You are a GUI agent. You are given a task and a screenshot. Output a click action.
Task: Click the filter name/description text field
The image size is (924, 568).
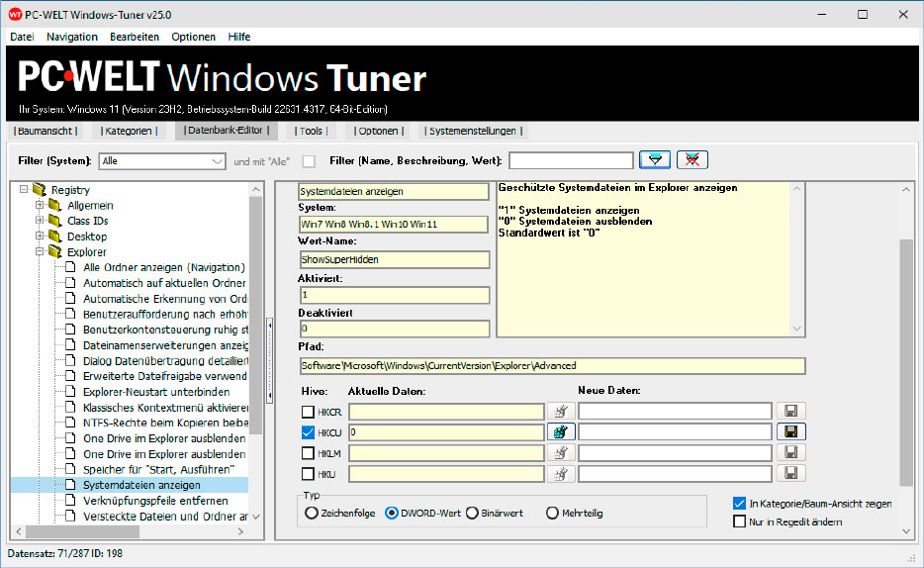(571, 160)
